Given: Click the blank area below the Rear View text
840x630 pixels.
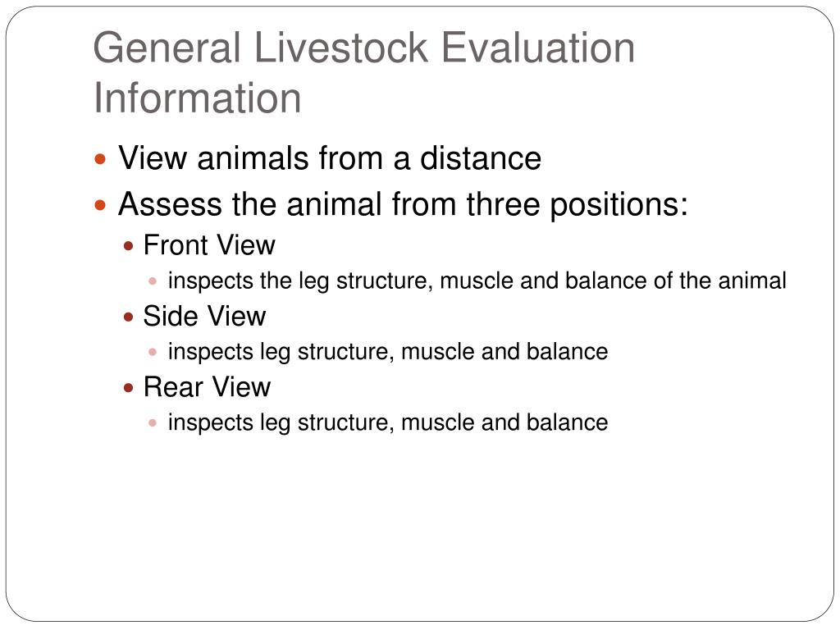Looking at the screenshot, I should [420, 525].
